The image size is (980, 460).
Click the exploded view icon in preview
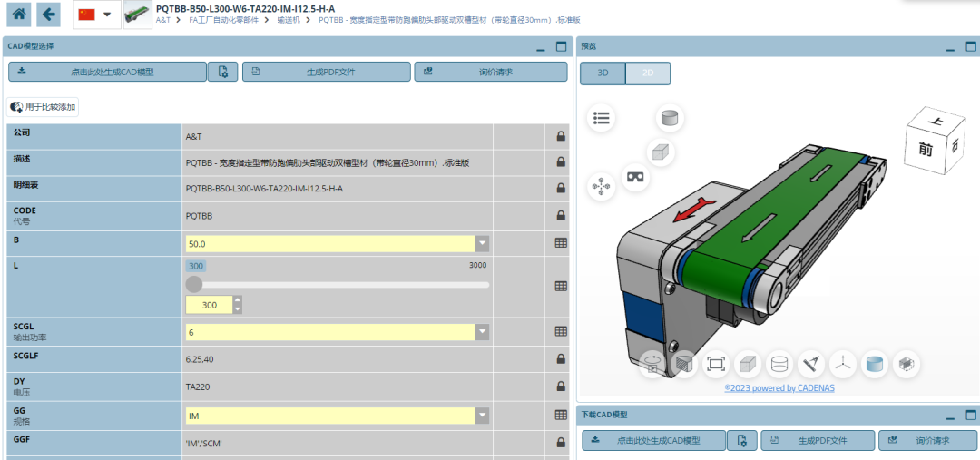click(602, 186)
